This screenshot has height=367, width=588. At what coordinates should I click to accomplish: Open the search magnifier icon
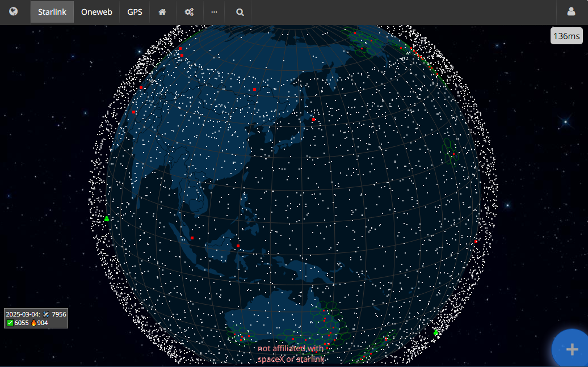[x=240, y=12]
